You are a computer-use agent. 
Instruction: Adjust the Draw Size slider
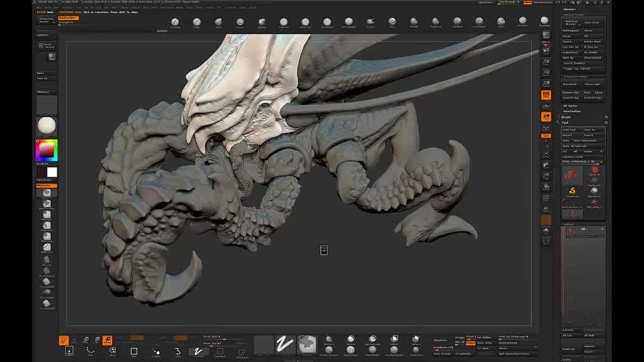click(225, 343)
